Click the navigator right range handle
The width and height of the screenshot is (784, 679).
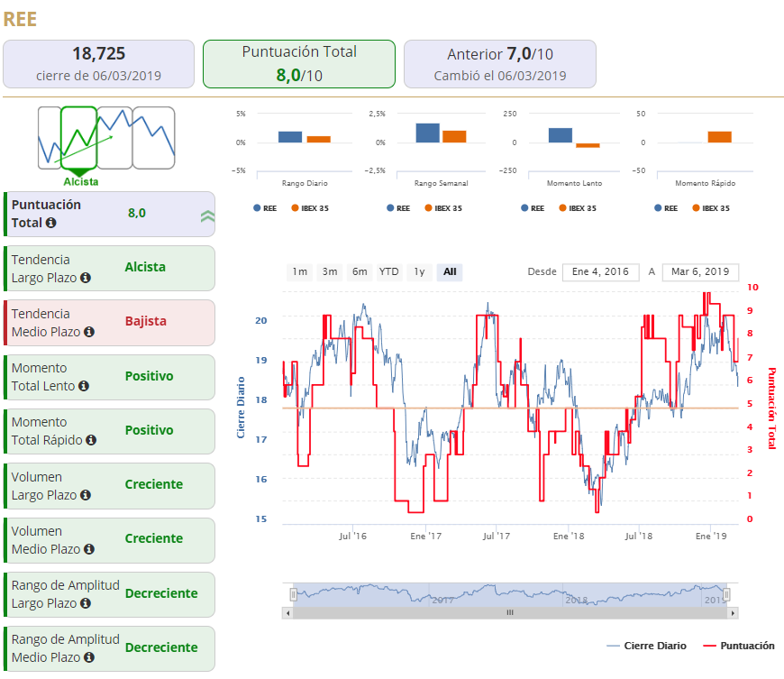[726, 594]
